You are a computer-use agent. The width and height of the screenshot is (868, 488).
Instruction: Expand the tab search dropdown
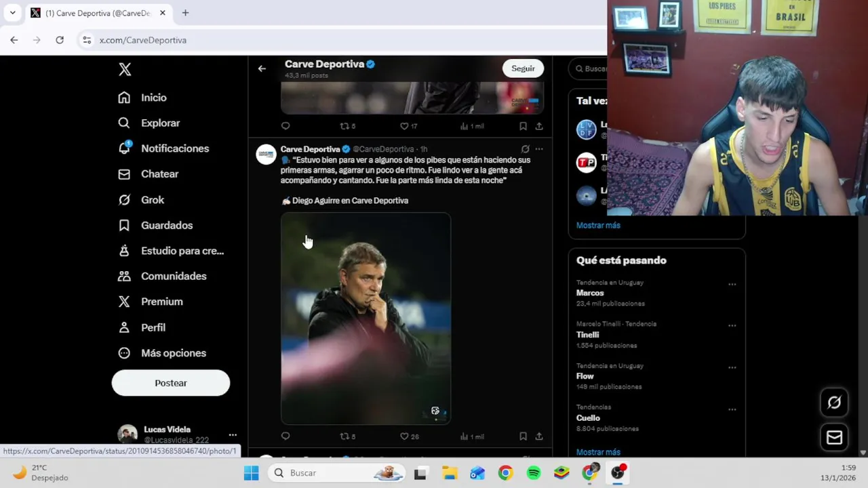[12, 13]
